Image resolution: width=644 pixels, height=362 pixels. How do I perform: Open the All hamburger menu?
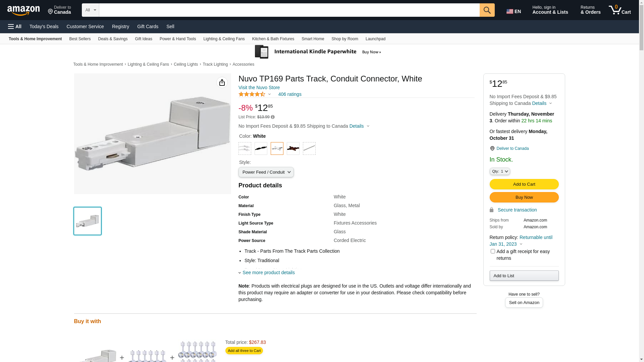(x=15, y=26)
